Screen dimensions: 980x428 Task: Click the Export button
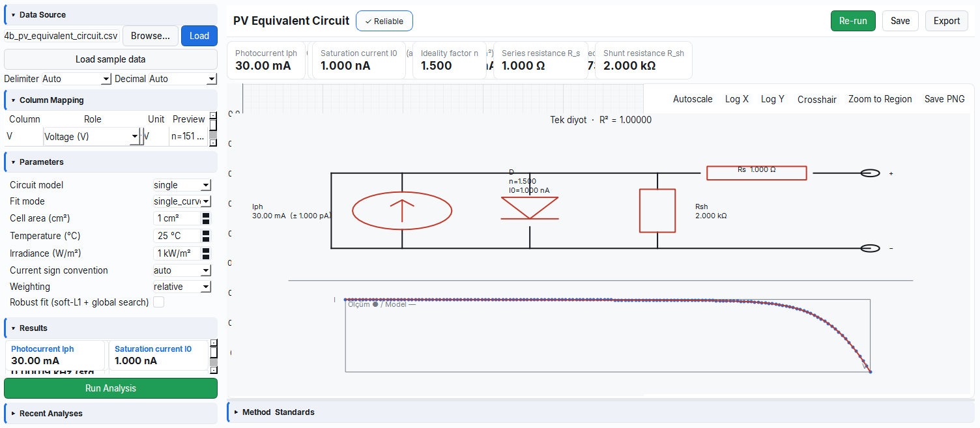click(946, 21)
